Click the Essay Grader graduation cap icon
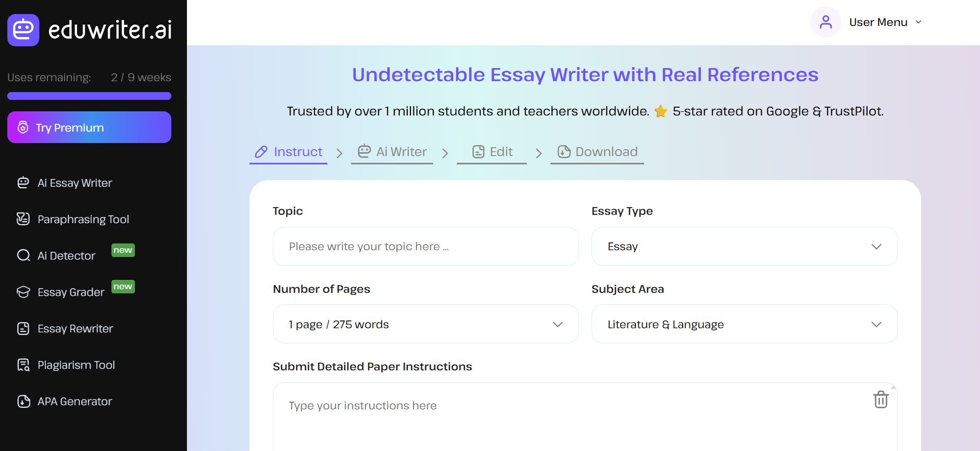Screen dimensions: 980x451 coord(23,292)
